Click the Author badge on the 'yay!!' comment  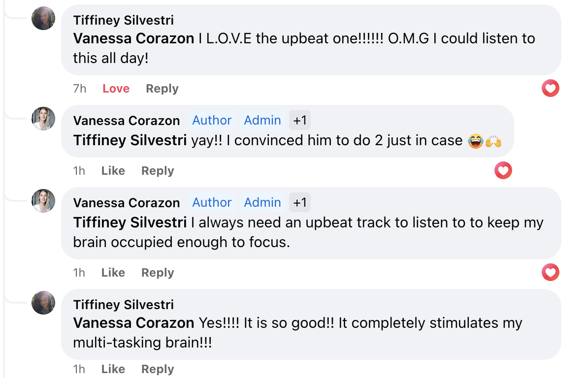(212, 120)
